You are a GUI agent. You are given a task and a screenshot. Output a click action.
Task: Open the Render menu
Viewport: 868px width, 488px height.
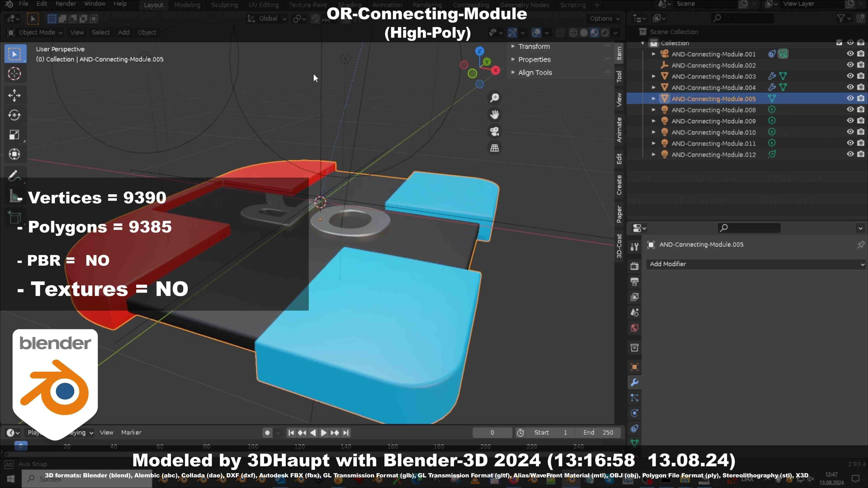[x=65, y=4]
